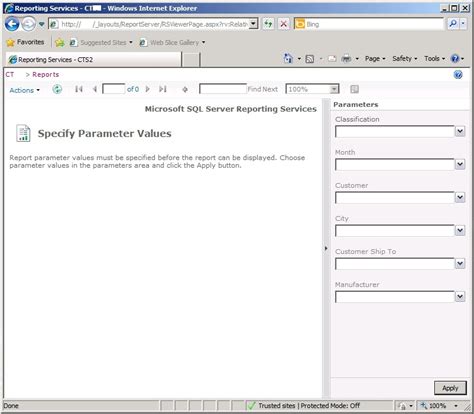
Task: Click the current page number field
Action: [x=113, y=89]
